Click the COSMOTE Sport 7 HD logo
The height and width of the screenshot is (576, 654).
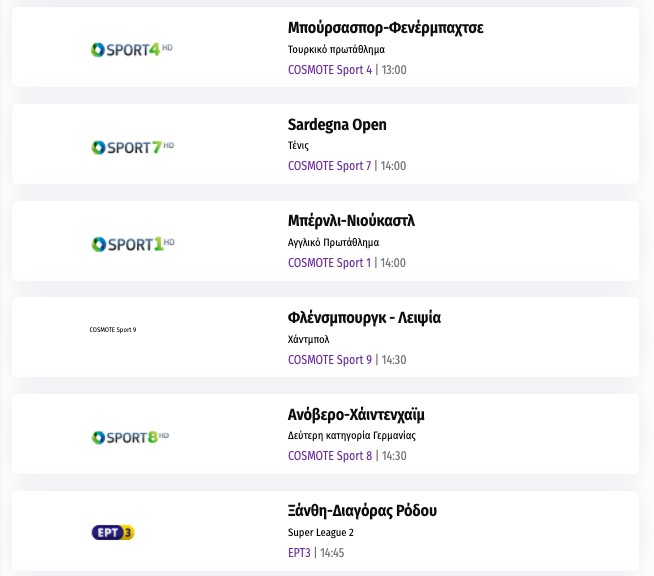132,146
